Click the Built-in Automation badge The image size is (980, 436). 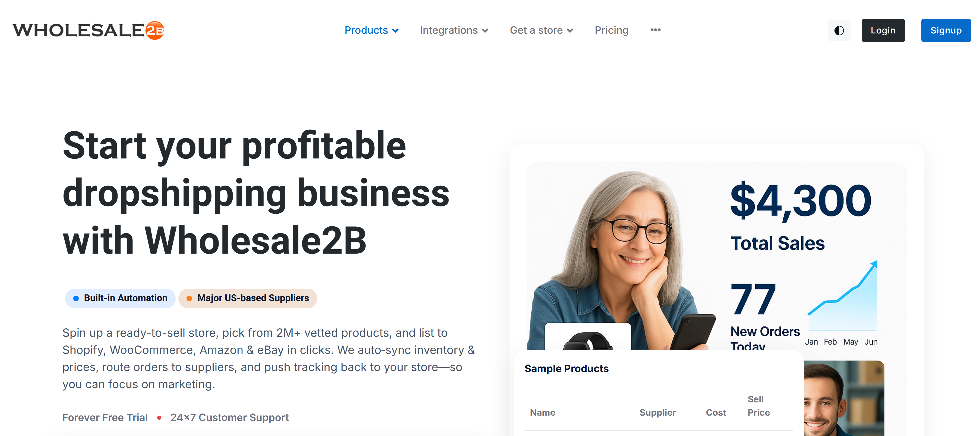point(120,298)
